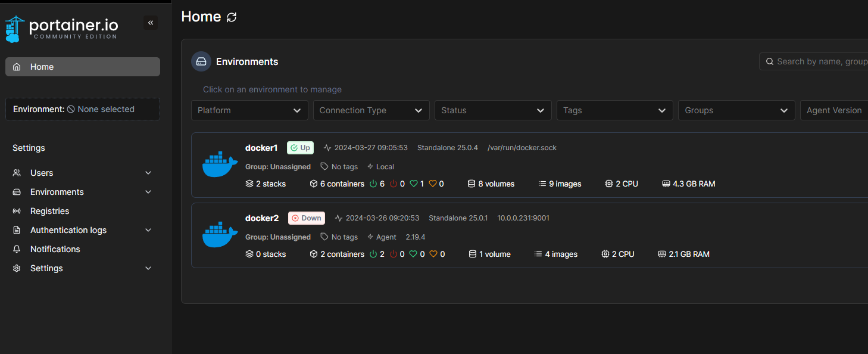Click docker2 agent version 2.19.4

tap(416, 237)
